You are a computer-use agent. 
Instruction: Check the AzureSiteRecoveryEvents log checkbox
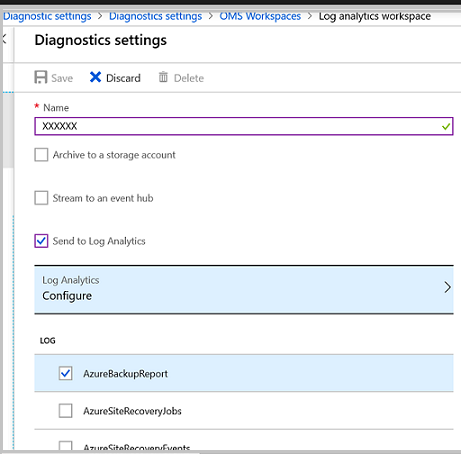click(x=65, y=446)
